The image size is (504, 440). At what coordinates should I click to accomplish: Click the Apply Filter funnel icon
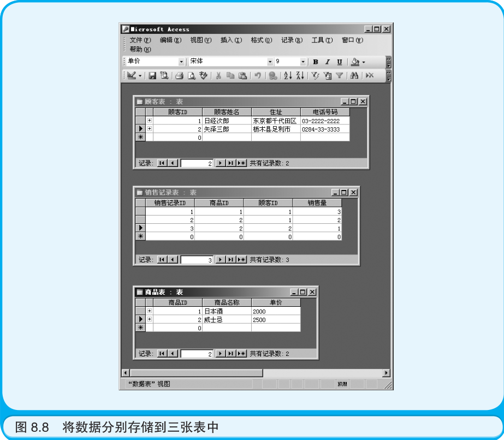[x=340, y=75]
